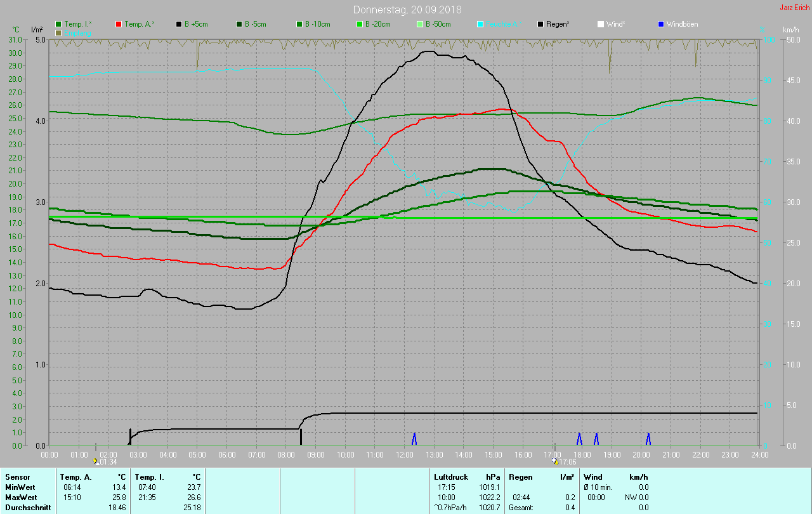Click the 12:00 label on the time axis
The height and width of the screenshot is (514, 812).
pos(405,454)
